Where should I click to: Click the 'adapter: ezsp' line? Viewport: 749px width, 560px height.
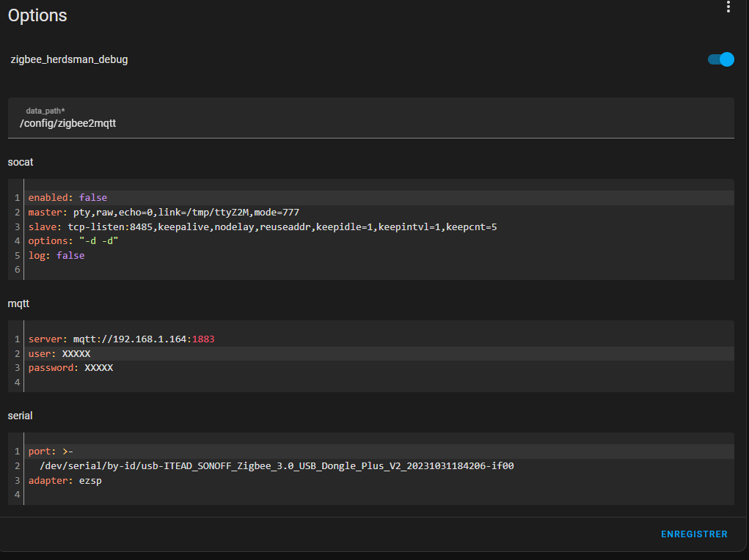tap(65, 481)
